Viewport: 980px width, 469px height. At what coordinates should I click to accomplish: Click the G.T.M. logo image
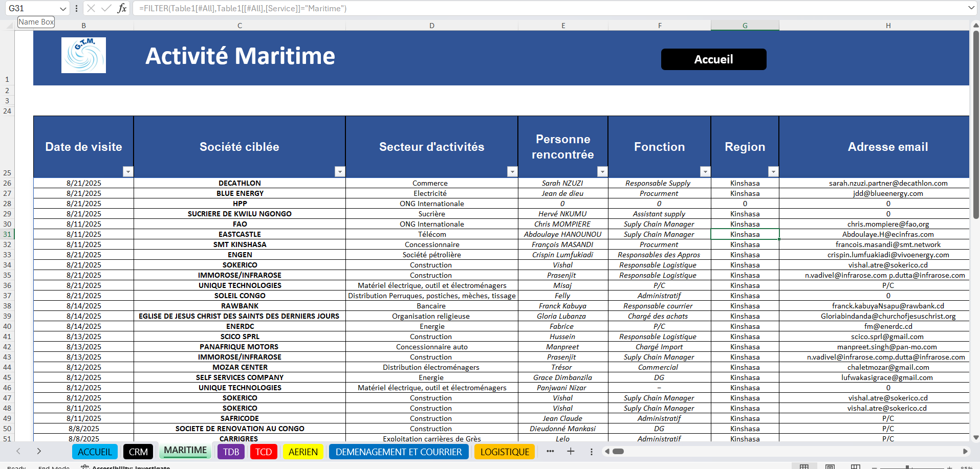point(83,55)
